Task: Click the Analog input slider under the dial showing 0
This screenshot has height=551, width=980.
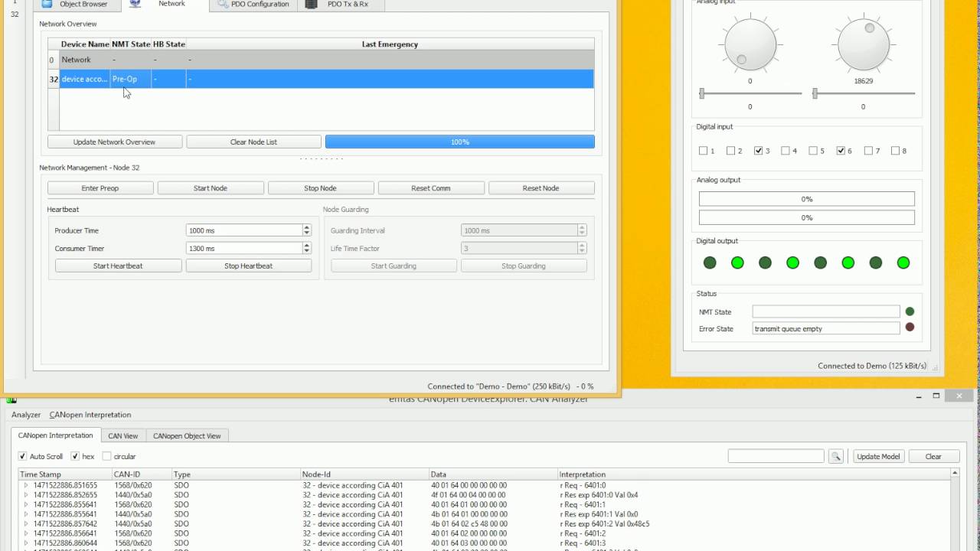Action: [x=750, y=93]
